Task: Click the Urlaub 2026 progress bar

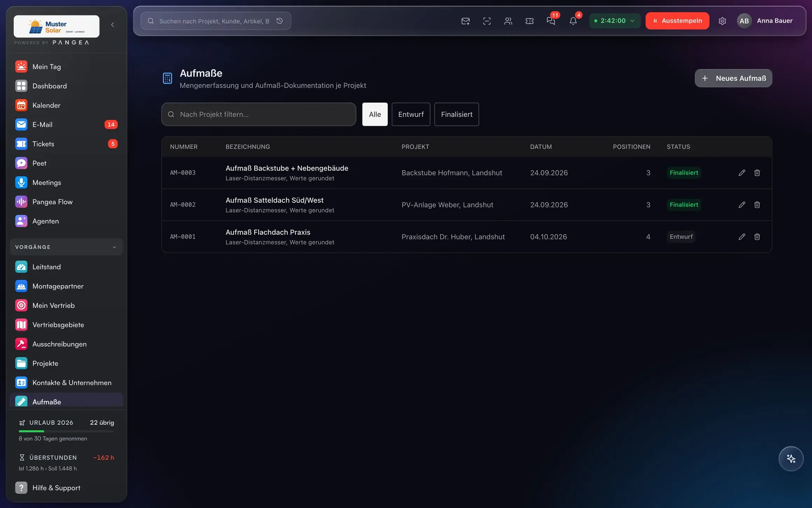Action: coord(66,431)
